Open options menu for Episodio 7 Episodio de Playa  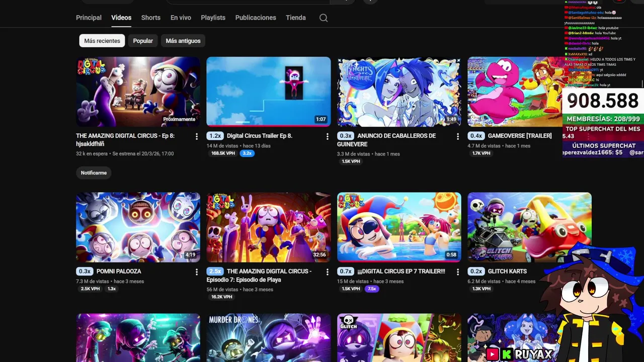point(328,272)
